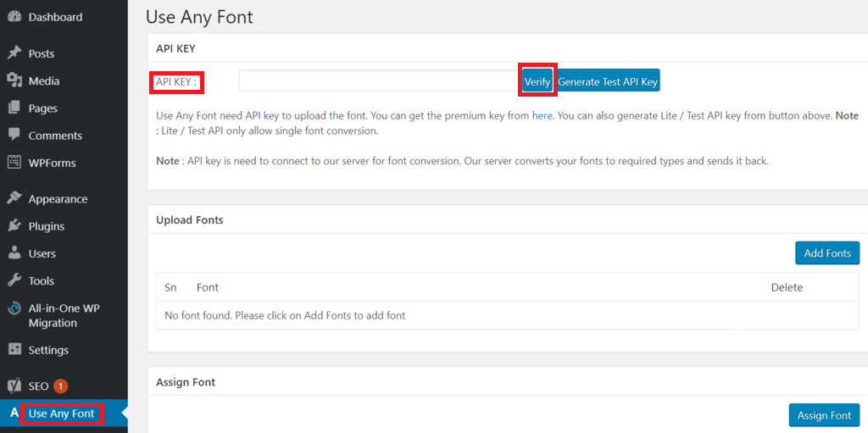Viewport: 868px width, 433px height.
Task: Click the 'Font' column header
Action: tap(207, 287)
